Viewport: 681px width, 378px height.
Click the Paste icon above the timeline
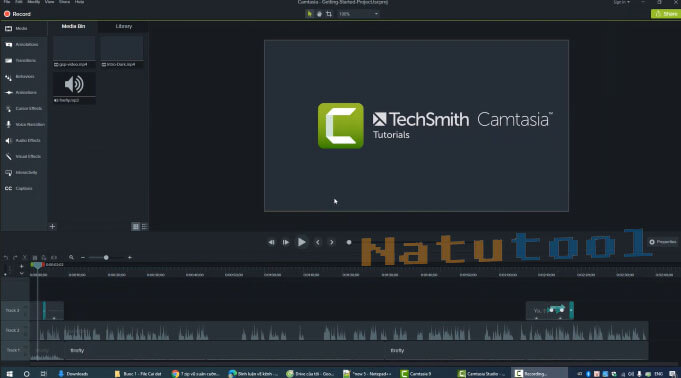pos(44,258)
